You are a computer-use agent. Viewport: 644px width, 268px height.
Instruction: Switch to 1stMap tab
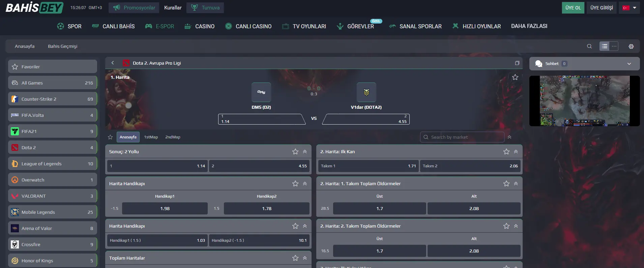click(151, 137)
